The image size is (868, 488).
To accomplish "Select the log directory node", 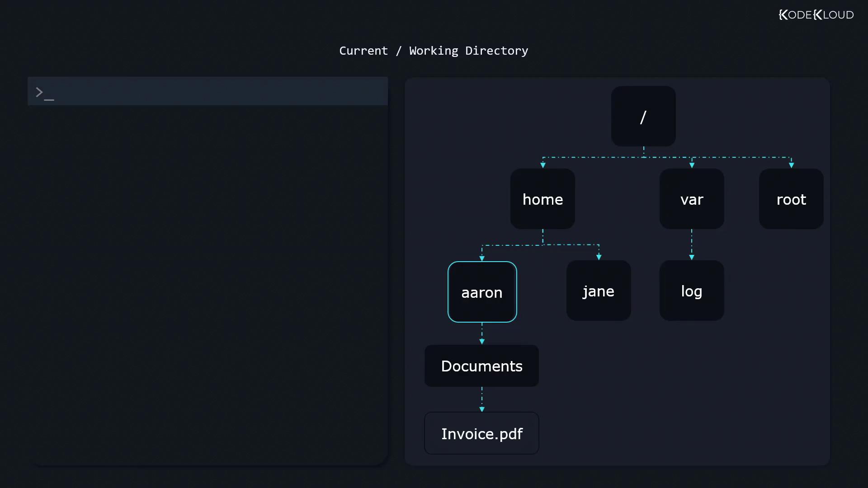I will [x=692, y=291].
